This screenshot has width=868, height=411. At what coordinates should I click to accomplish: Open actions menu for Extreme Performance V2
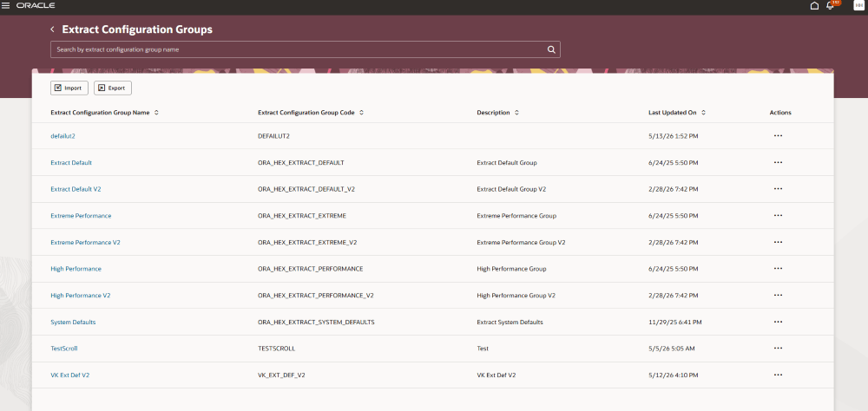pos(778,242)
